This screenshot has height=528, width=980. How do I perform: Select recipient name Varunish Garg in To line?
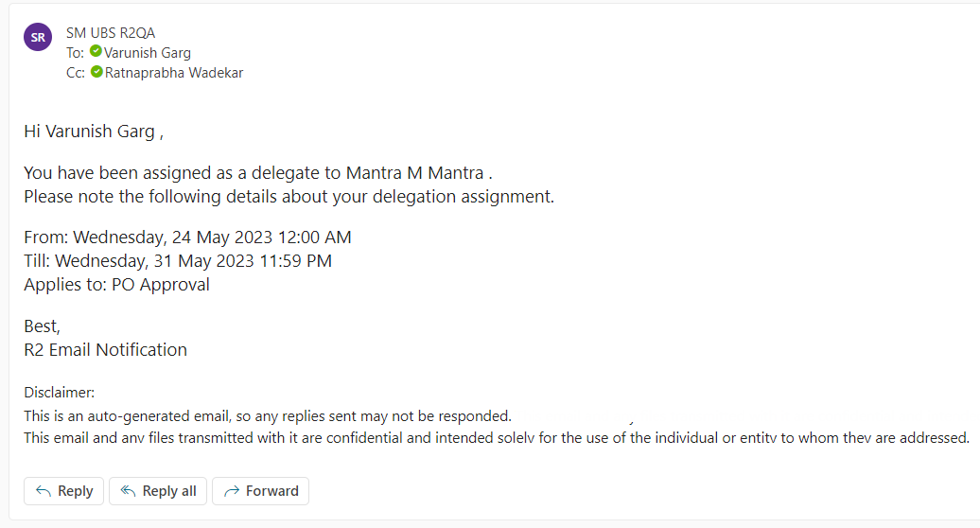pyautogui.click(x=148, y=53)
